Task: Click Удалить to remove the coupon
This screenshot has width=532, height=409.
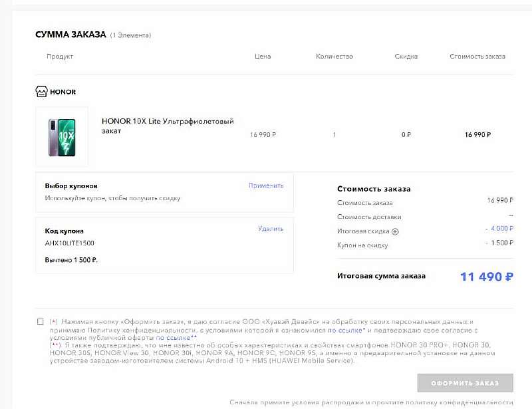Action: click(x=271, y=229)
